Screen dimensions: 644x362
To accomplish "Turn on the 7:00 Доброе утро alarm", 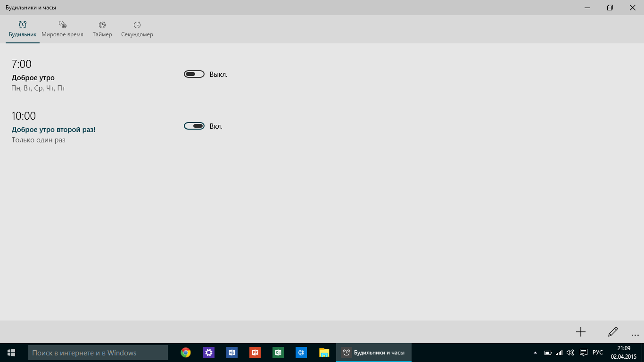I will tap(194, 74).
